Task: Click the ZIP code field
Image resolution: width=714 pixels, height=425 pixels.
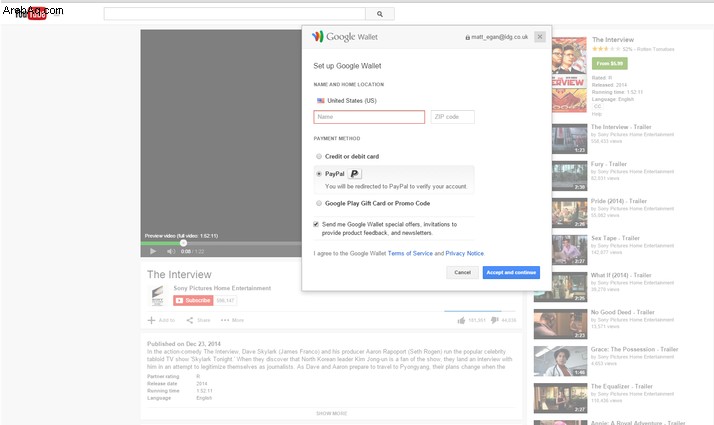Action: click(453, 117)
